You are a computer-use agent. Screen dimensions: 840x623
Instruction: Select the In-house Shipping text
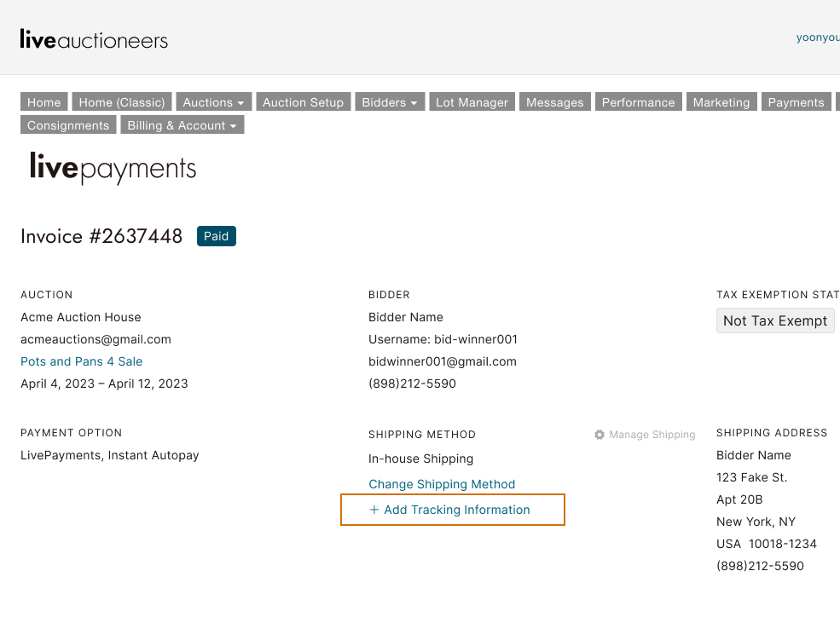[x=421, y=459]
